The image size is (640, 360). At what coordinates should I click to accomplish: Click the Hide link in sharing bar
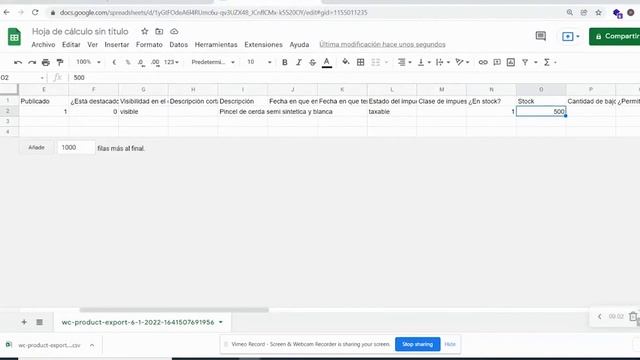[x=450, y=344]
